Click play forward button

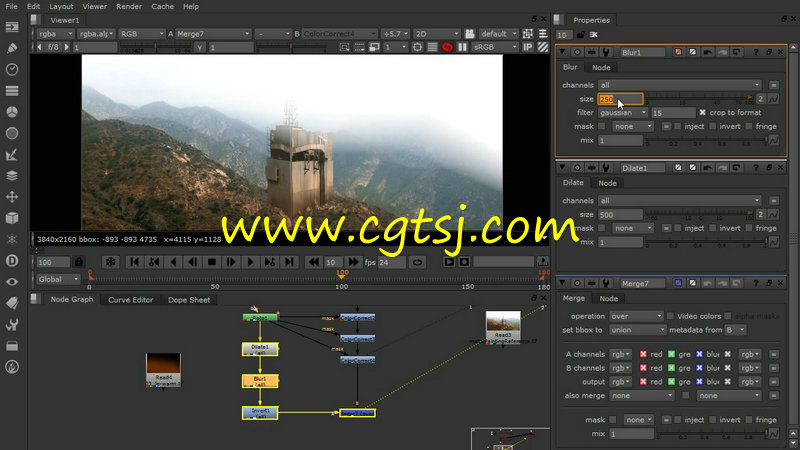coord(251,262)
